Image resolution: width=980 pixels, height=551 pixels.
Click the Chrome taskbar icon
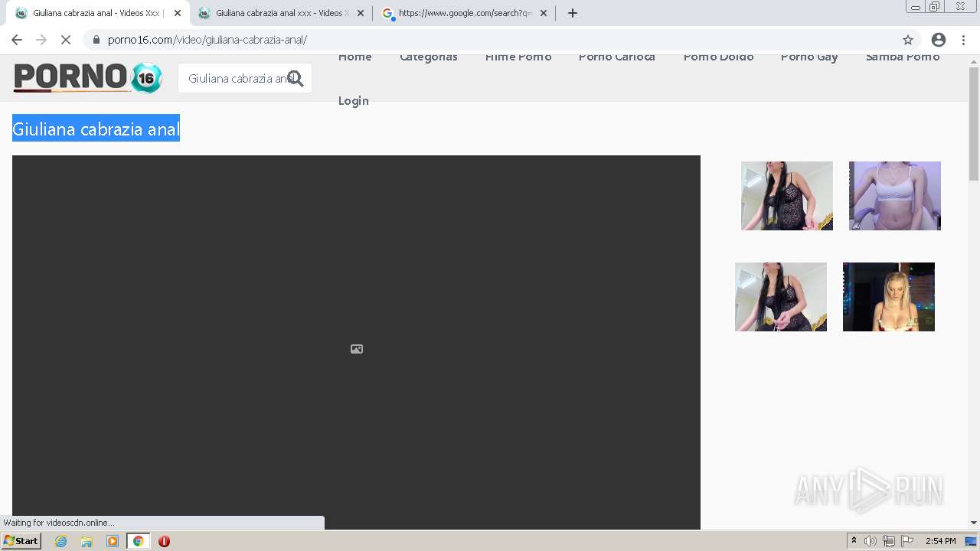pos(139,541)
